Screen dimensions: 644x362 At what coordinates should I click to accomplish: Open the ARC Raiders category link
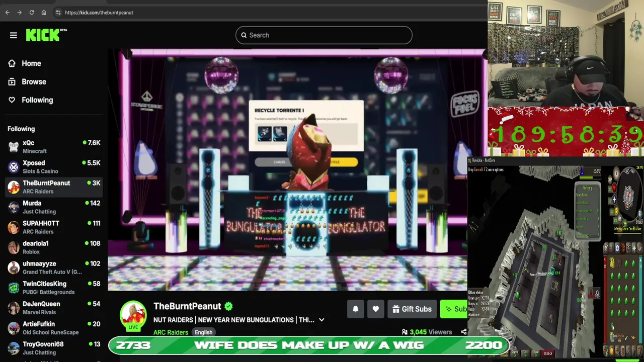(171, 332)
